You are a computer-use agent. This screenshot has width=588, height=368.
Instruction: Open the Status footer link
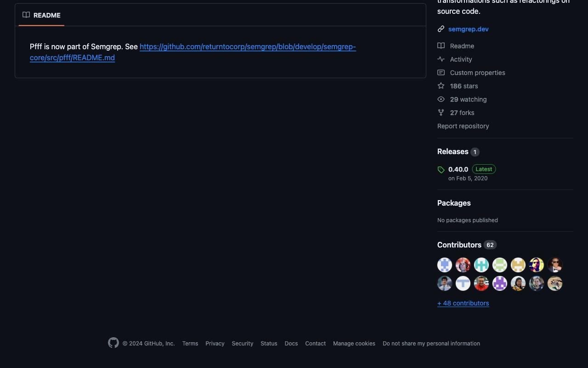269,344
